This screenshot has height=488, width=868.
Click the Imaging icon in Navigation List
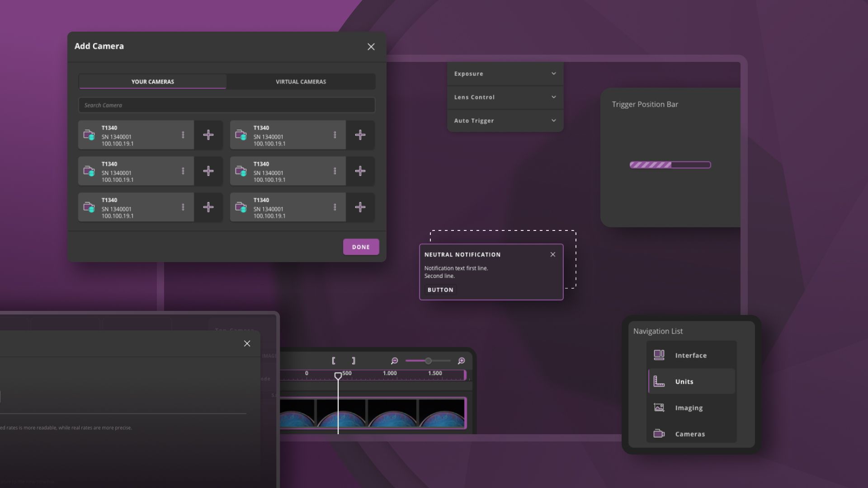point(659,408)
